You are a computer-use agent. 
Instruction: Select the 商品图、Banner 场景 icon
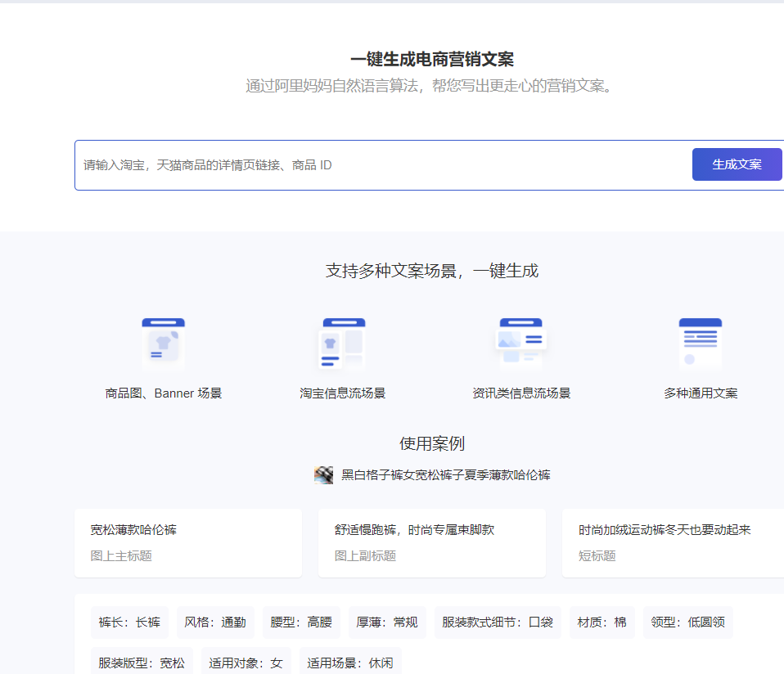click(163, 342)
